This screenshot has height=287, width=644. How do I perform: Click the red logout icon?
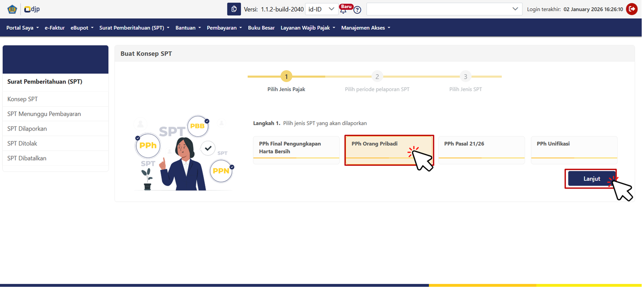(x=632, y=9)
